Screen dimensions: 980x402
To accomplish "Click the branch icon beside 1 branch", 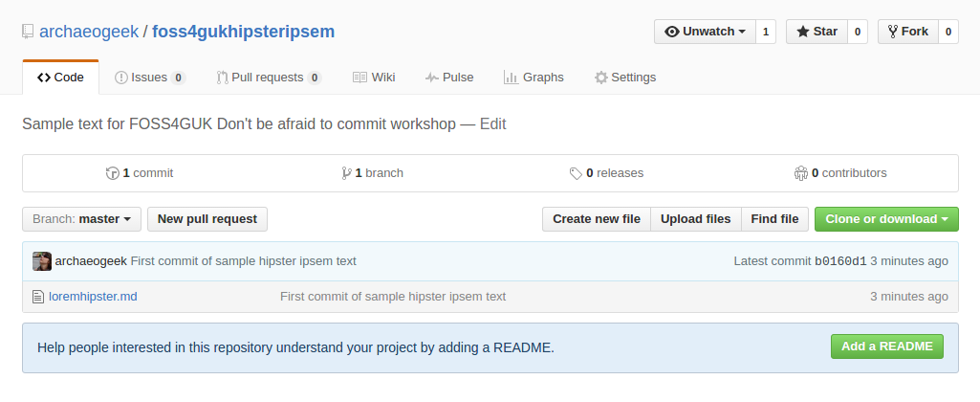I will 346,173.
